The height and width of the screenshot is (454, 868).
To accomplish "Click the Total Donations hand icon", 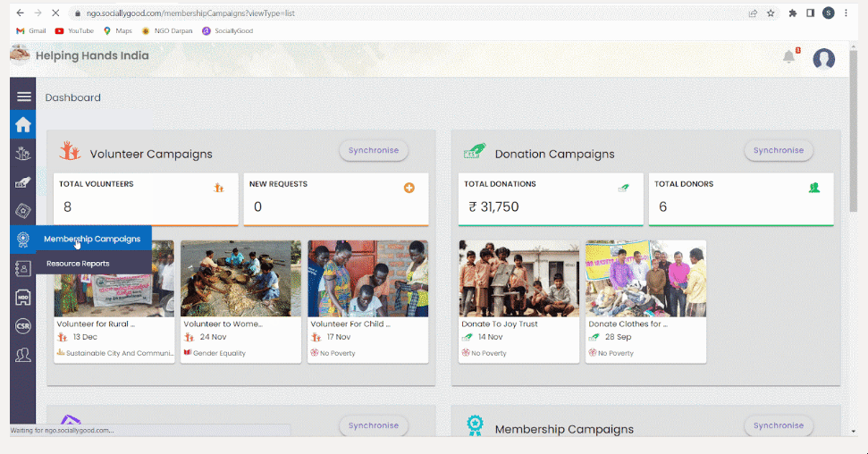I will [x=624, y=188].
